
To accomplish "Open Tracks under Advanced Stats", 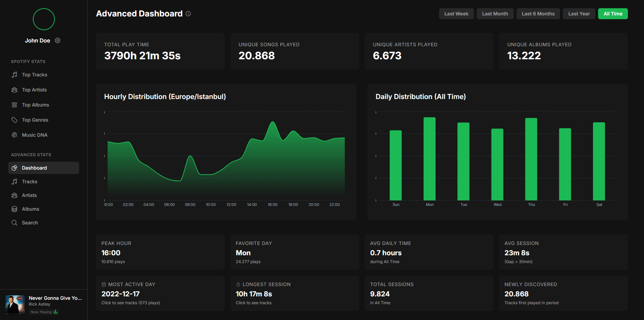I will 30,182.
